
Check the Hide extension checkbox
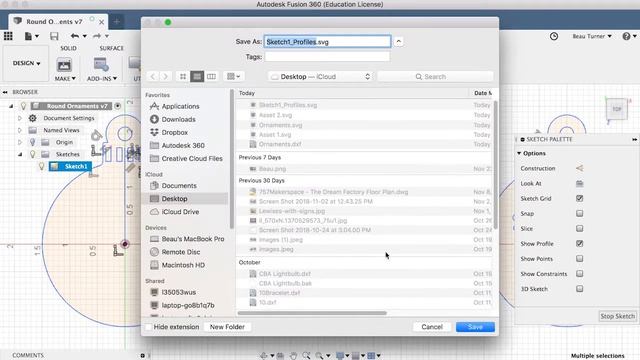tap(149, 327)
